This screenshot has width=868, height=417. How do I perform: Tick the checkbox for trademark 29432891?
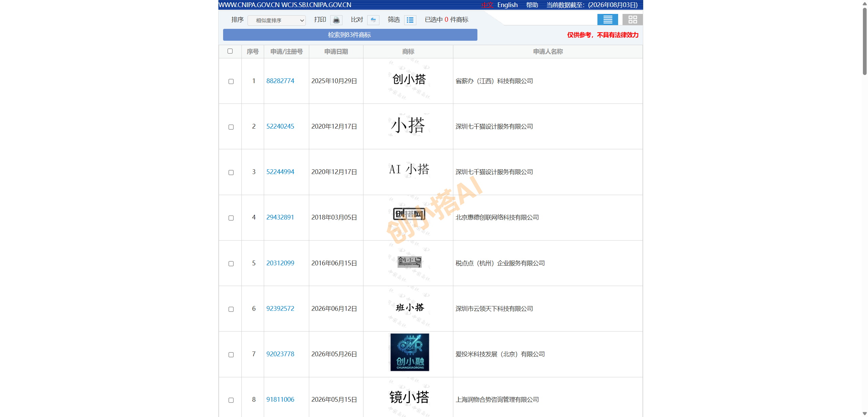tap(231, 218)
